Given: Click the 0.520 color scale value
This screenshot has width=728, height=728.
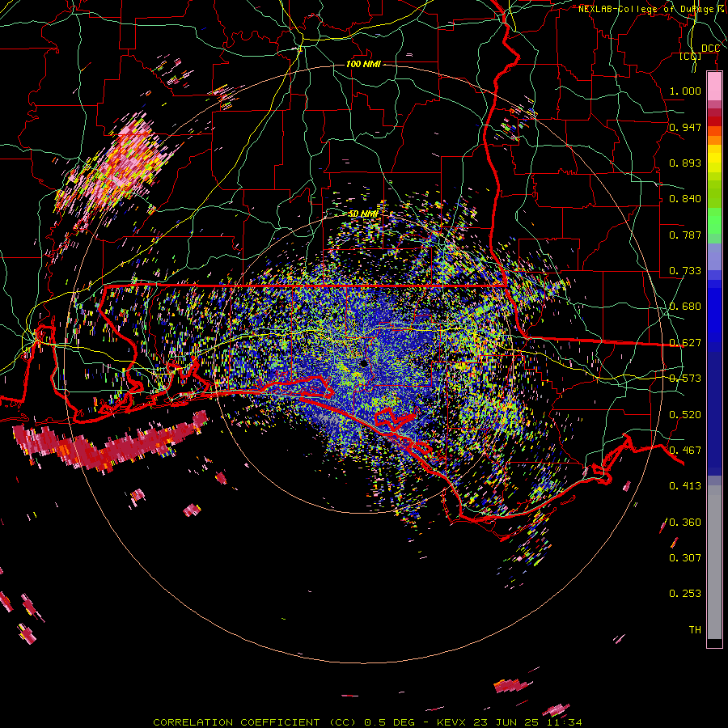Looking at the screenshot, I should (x=685, y=415).
